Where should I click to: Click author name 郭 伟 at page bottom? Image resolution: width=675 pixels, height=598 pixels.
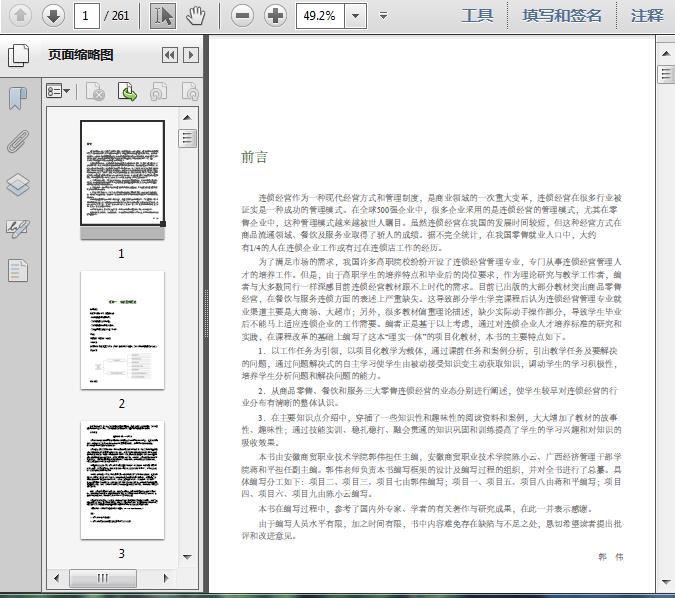coord(611,557)
